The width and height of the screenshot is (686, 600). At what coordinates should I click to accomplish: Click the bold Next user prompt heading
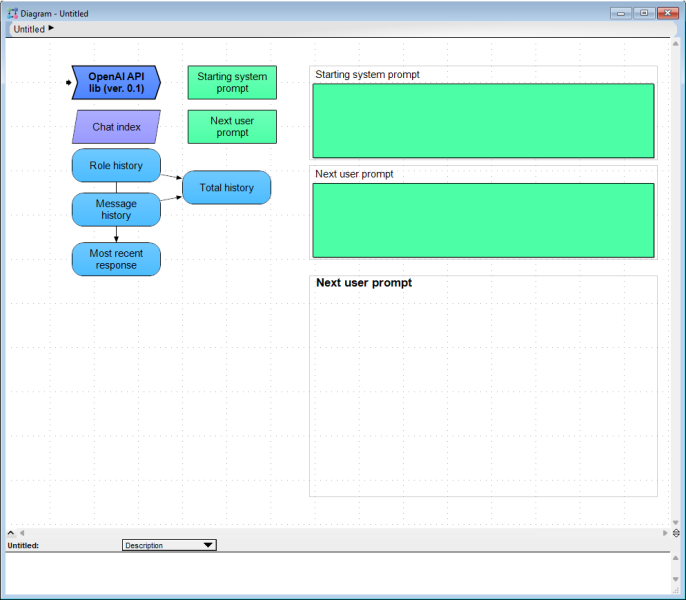[364, 283]
